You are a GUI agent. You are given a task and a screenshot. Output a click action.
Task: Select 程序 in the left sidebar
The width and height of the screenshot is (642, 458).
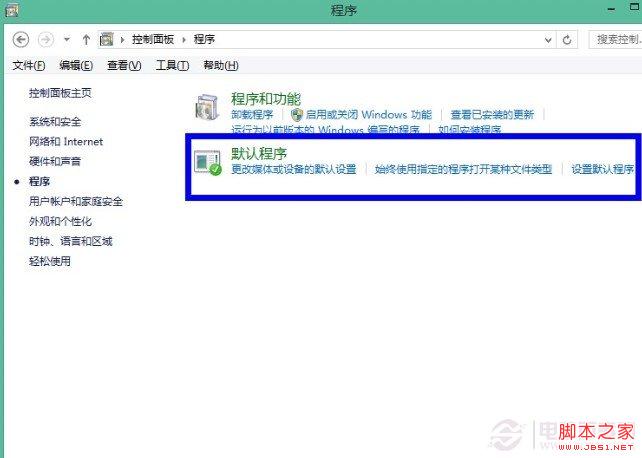(39, 181)
